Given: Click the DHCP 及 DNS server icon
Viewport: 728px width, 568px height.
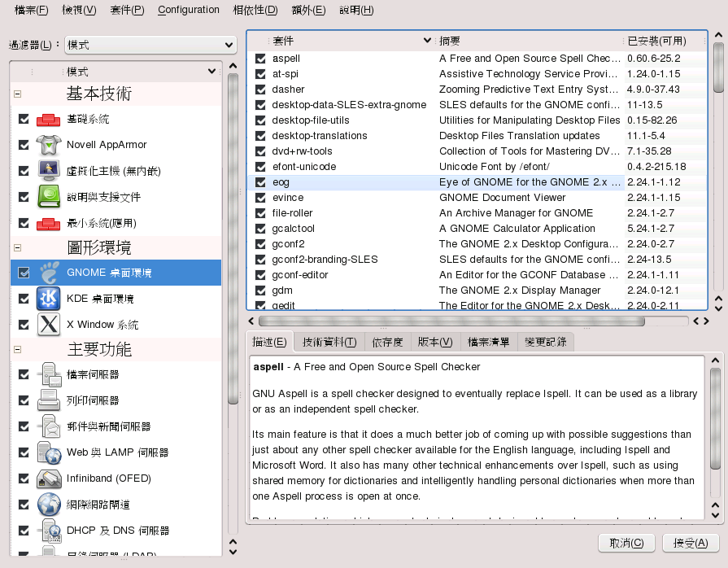Looking at the screenshot, I should (50, 531).
